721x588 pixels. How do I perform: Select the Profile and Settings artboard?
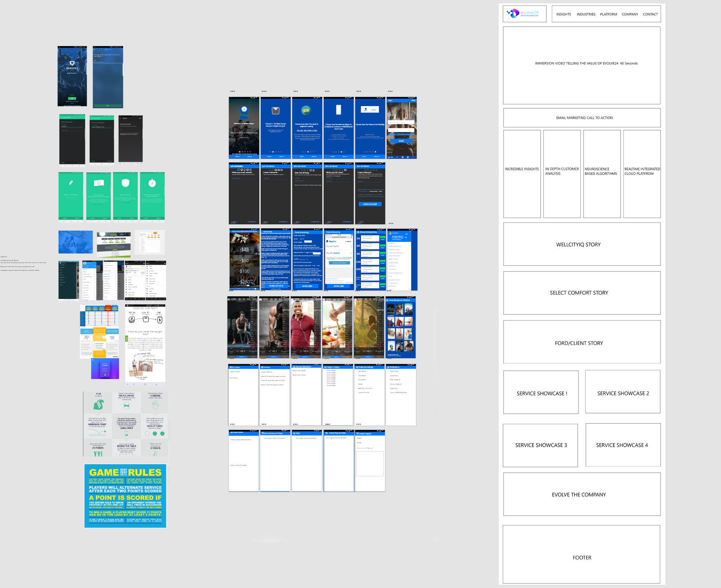tap(369, 395)
